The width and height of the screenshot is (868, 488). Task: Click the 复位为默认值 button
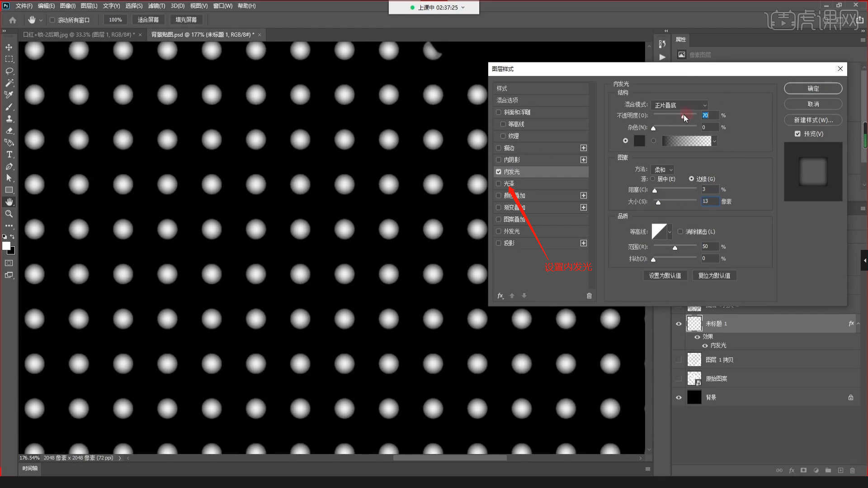point(714,276)
